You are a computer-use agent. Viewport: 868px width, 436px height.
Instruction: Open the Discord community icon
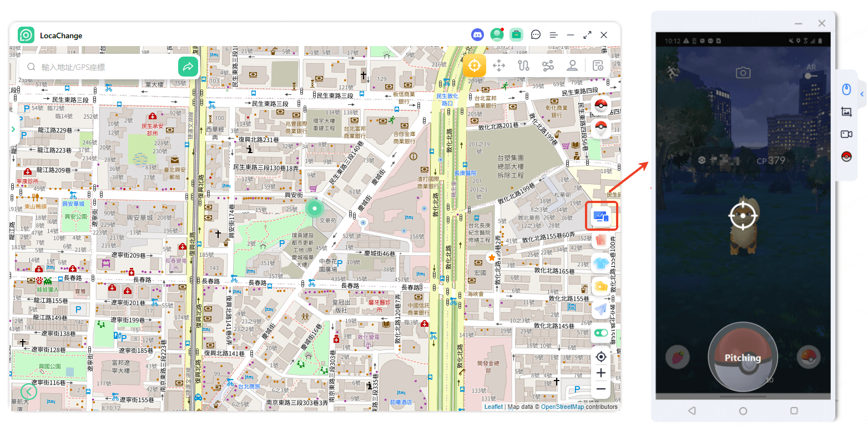pos(477,35)
